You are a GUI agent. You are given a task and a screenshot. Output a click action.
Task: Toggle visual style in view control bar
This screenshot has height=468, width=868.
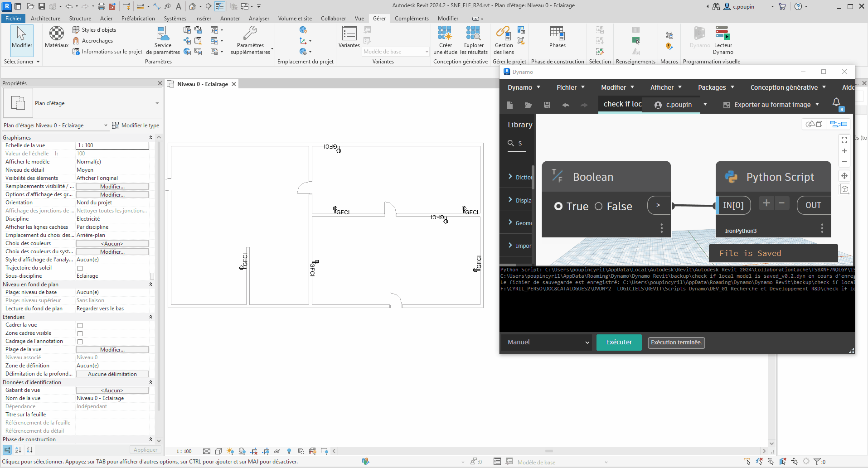(218, 451)
